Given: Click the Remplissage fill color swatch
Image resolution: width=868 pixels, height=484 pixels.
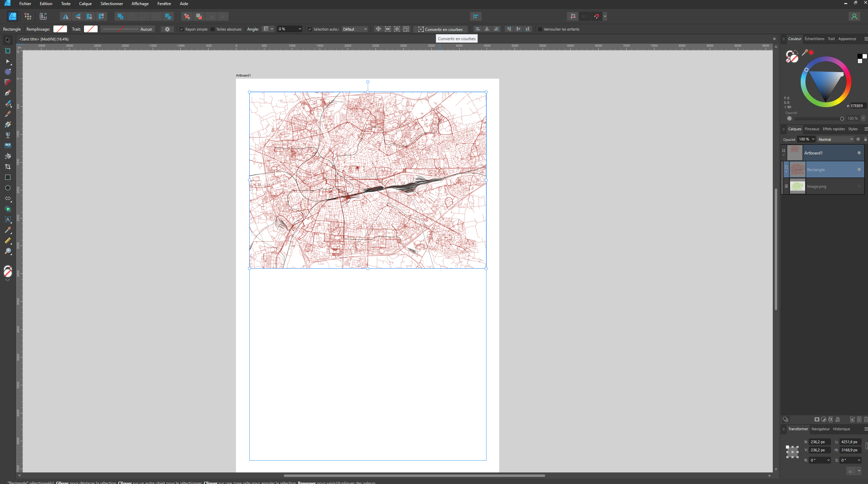Looking at the screenshot, I should pos(60,29).
